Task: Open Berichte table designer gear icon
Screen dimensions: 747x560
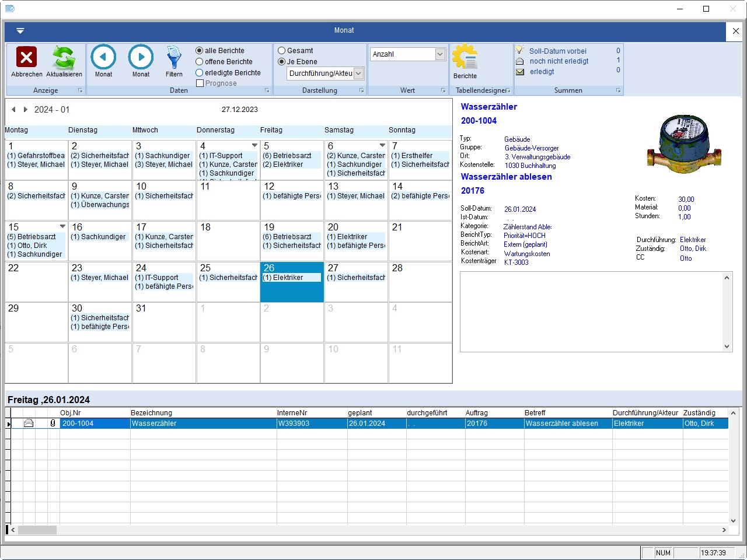Action: (465, 57)
